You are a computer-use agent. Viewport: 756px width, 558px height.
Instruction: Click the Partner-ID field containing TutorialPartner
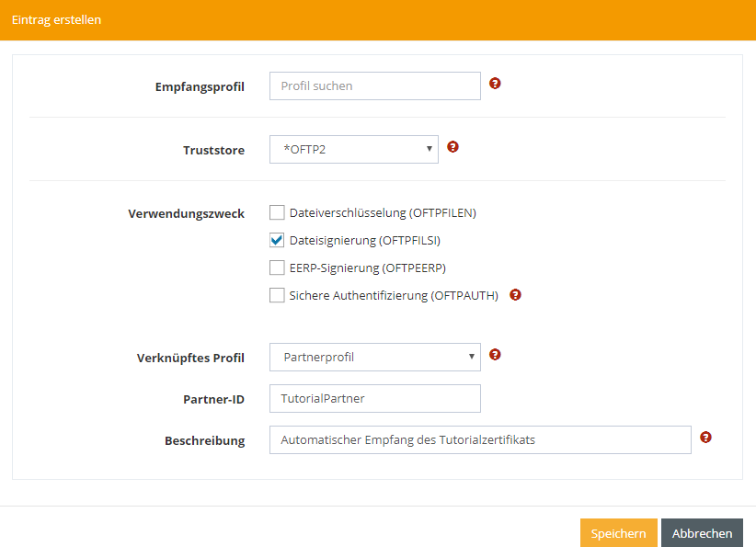click(x=374, y=398)
